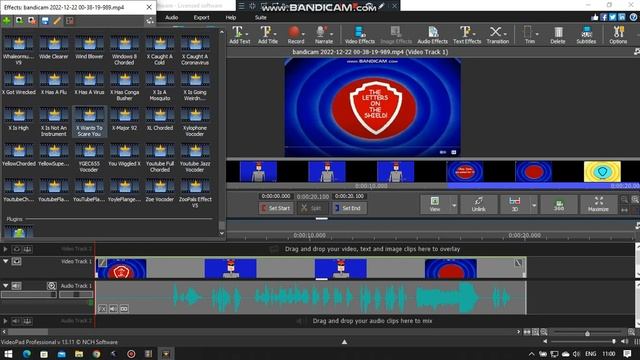Open the Add Text dropdown arrow
The image size is (640, 360).
(x=247, y=34)
